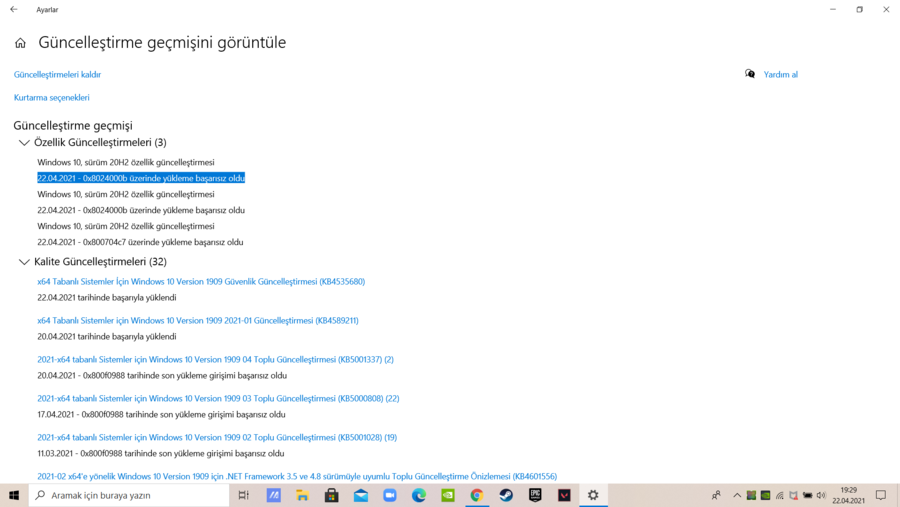Click the 17.04.2021 0x800f0988 failure text

(161, 415)
